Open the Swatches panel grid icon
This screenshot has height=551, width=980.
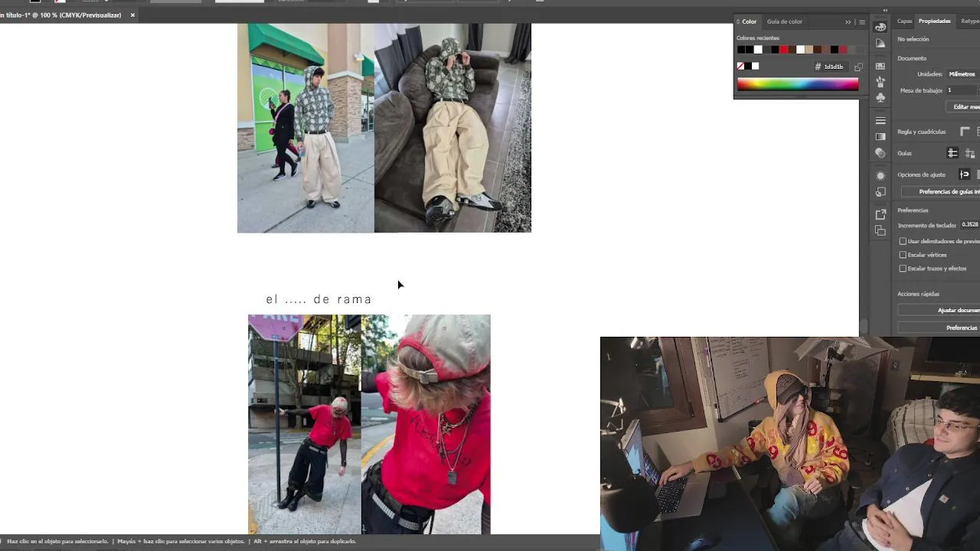[880, 66]
